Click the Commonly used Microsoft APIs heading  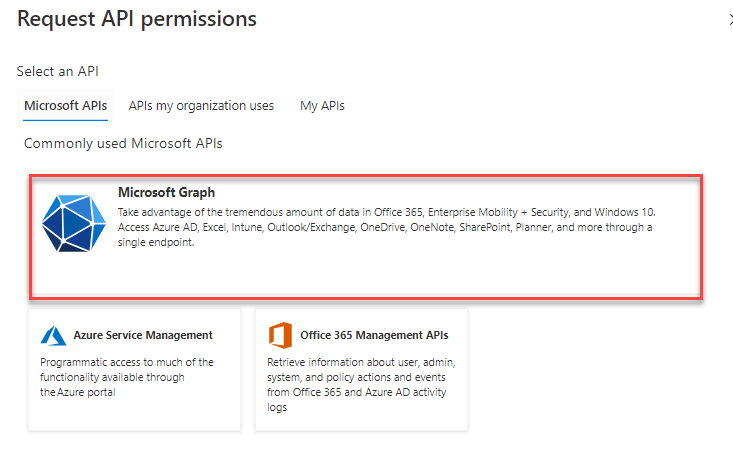pos(123,143)
